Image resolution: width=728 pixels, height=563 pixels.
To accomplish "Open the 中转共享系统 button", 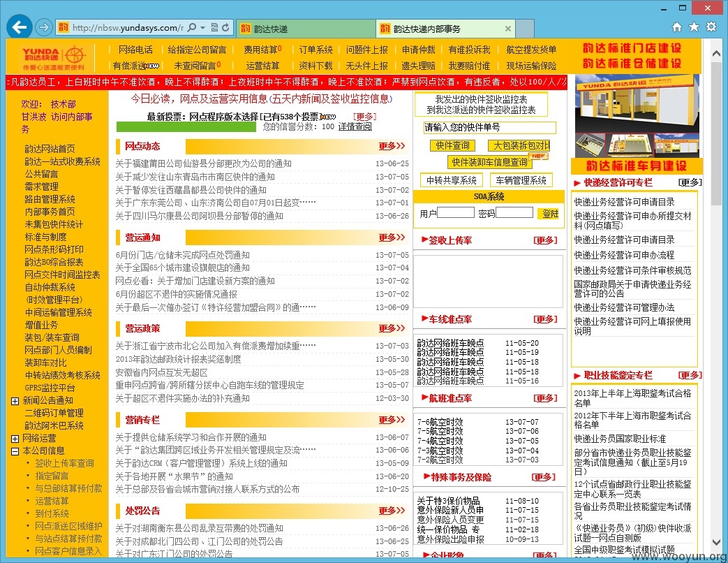I will [x=452, y=180].
